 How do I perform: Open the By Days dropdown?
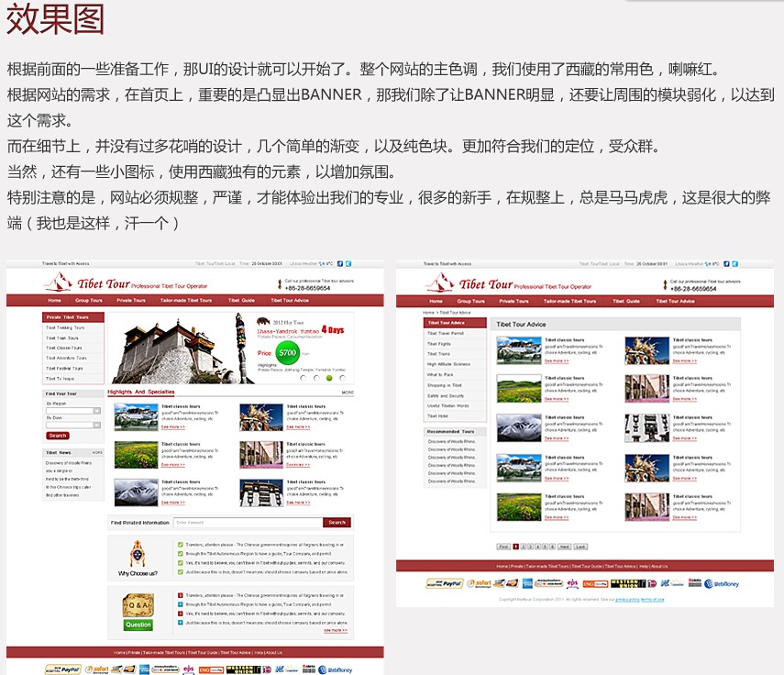click(x=73, y=425)
